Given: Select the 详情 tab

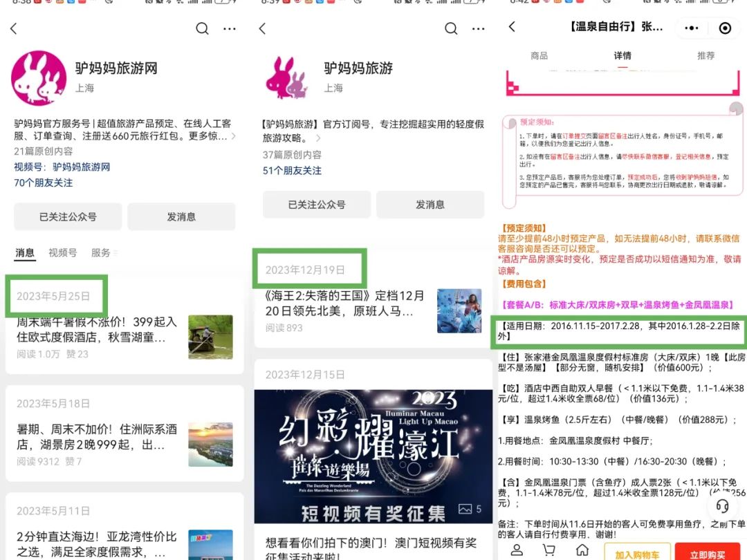Looking at the screenshot, I should point(622,56).
